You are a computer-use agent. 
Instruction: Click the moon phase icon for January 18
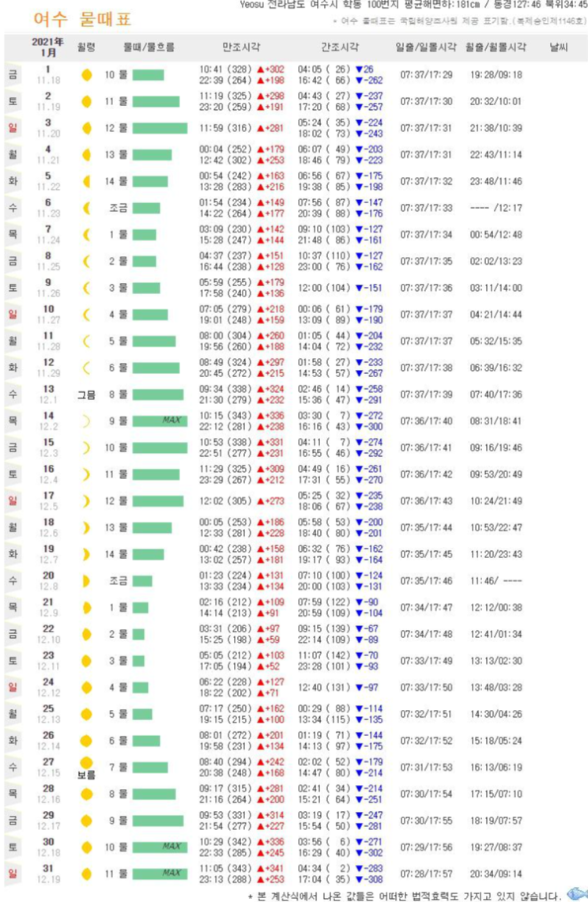point(86,527)
